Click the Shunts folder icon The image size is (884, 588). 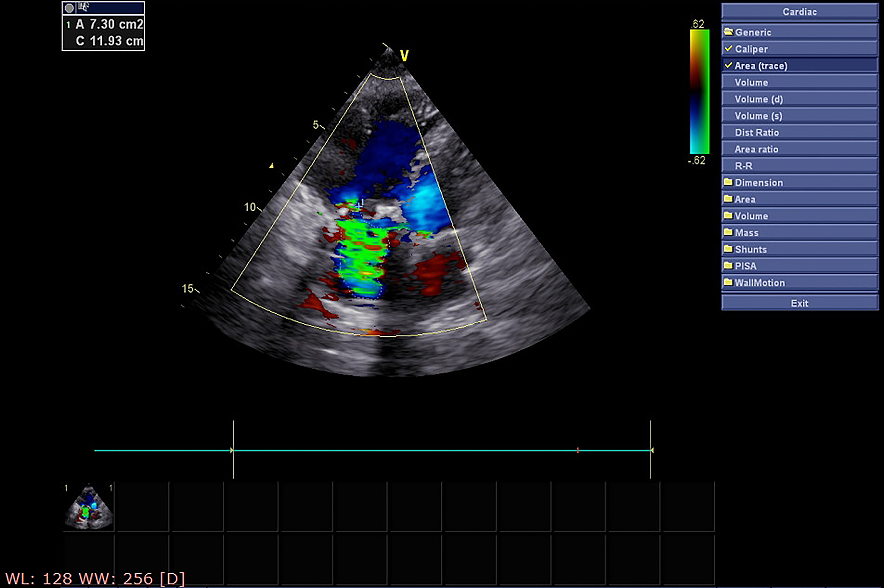tap(729, 249)
